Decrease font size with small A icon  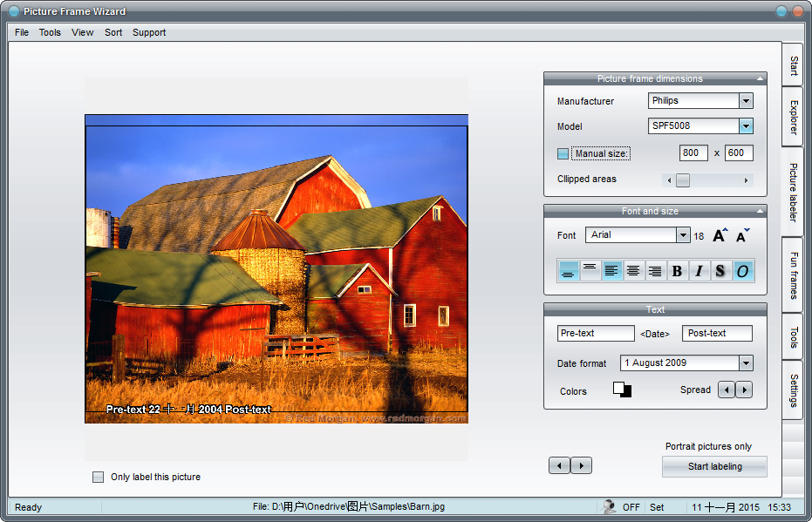742,235
